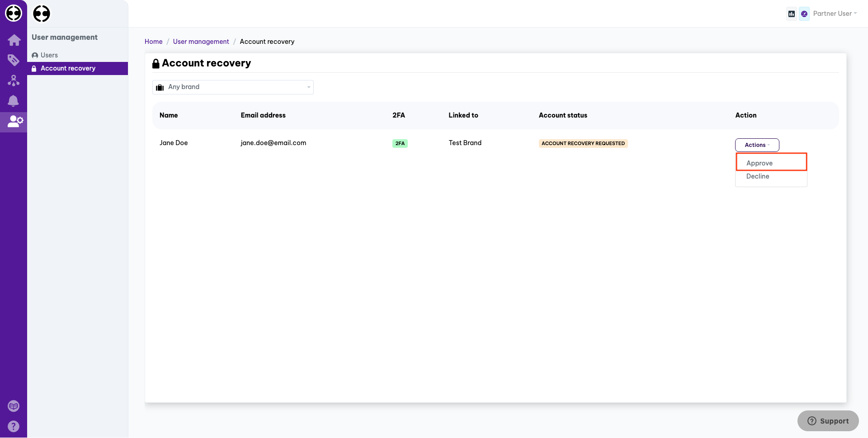Open the hierarchy network icon in the sidebar
The height and width of the screenshot is (438, 868).
pyautogui.click(x=14, y=80)
